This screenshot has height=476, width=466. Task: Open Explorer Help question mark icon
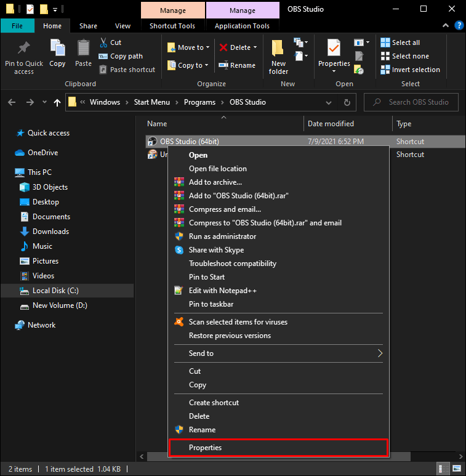pyautogui.click(x=459, y=25)
